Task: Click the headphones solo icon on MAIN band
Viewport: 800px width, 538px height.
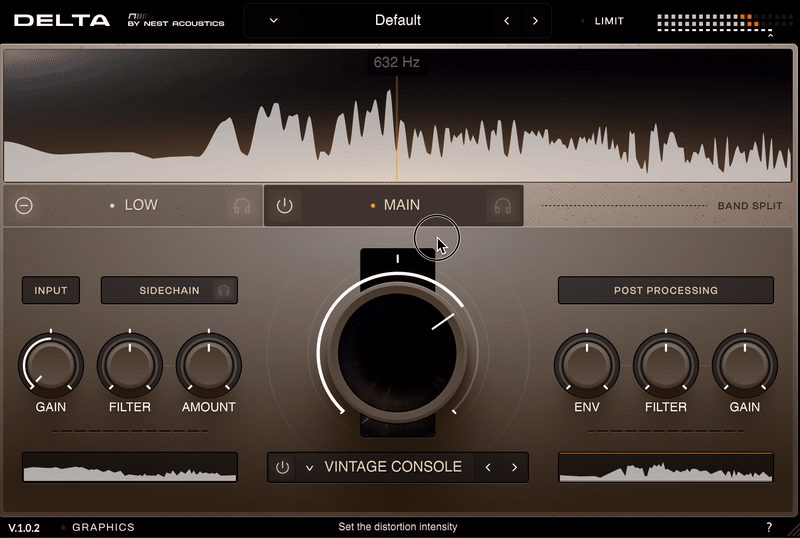Action: [502, 206]
